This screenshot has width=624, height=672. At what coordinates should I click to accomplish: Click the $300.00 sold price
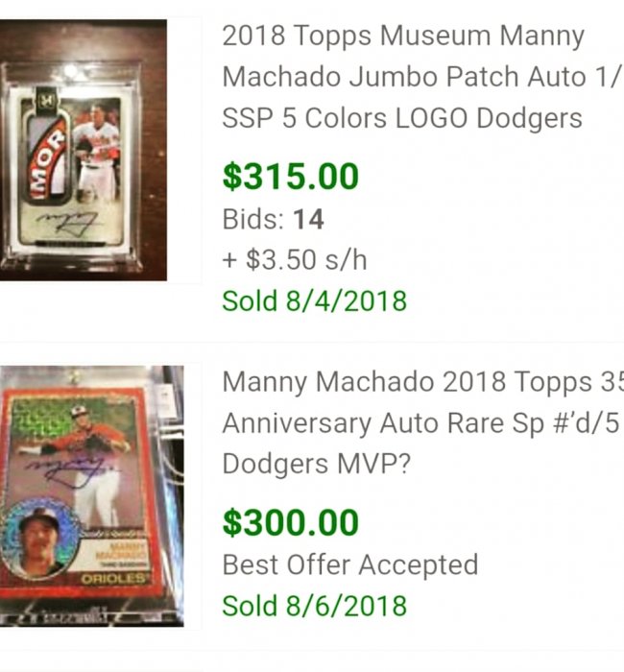[291, 523]
